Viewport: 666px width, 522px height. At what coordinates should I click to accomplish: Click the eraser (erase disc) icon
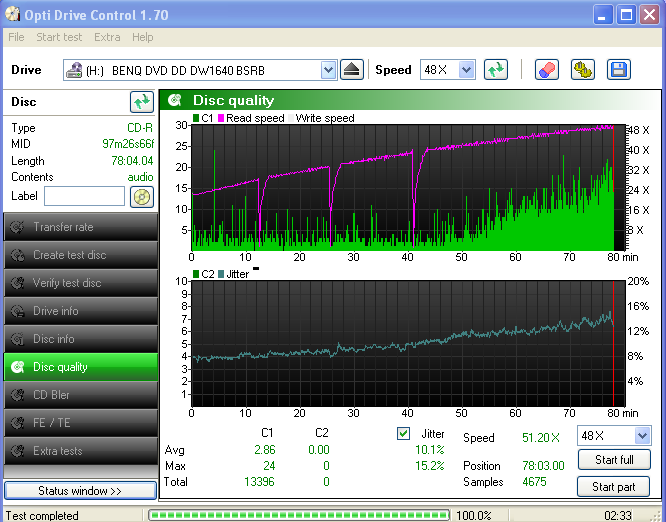click(x=547, y=70)
